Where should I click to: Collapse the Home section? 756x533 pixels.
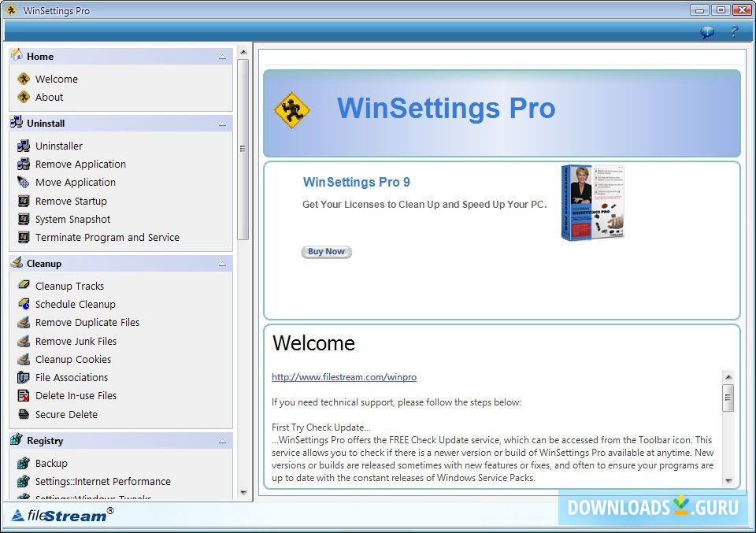tap(222, 57)
